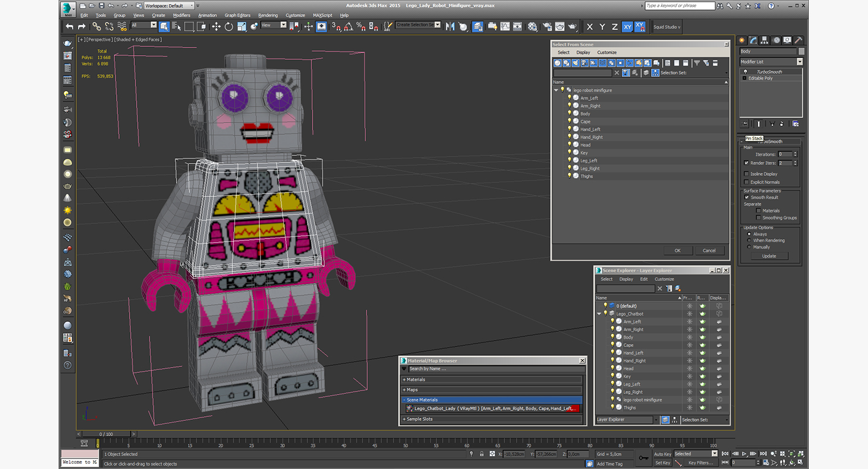
Task: Open the Workspace Default dropdown
Action: click(x=168, y=6)
